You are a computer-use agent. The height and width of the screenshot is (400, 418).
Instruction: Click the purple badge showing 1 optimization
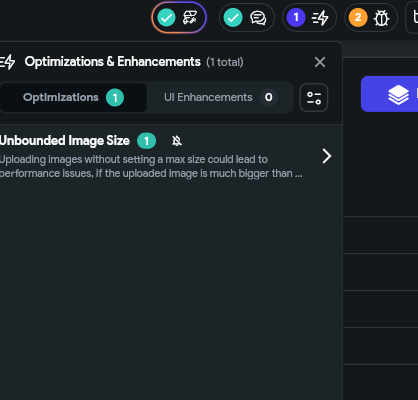tap(296, 17)
